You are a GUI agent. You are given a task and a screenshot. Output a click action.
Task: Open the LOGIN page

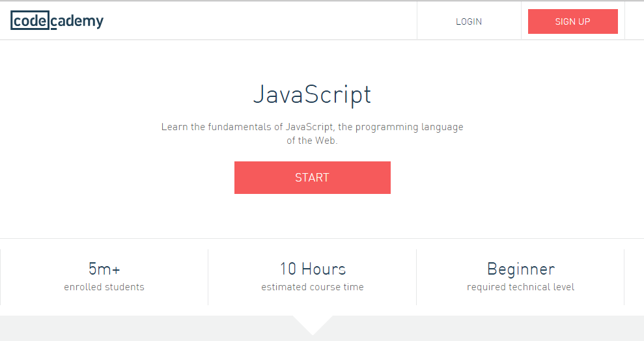[469, 21]
